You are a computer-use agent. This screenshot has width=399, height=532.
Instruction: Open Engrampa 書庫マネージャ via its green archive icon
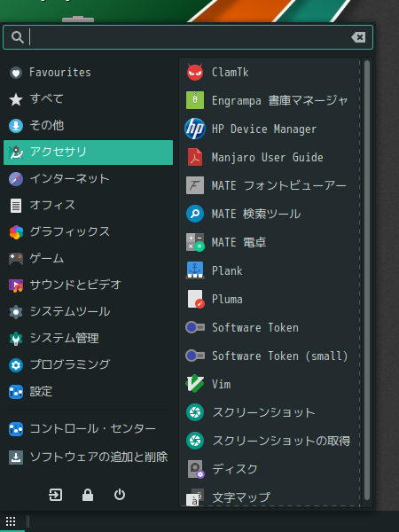195,100
